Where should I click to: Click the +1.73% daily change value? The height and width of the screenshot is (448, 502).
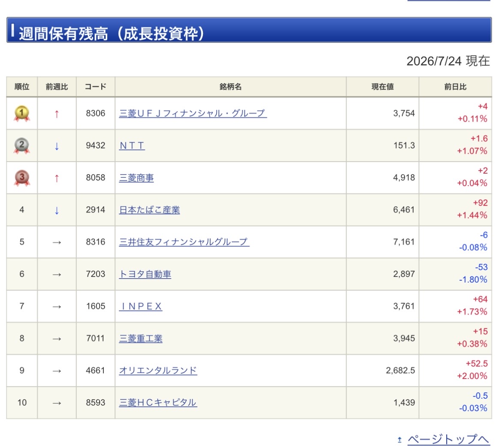(472, 312)
